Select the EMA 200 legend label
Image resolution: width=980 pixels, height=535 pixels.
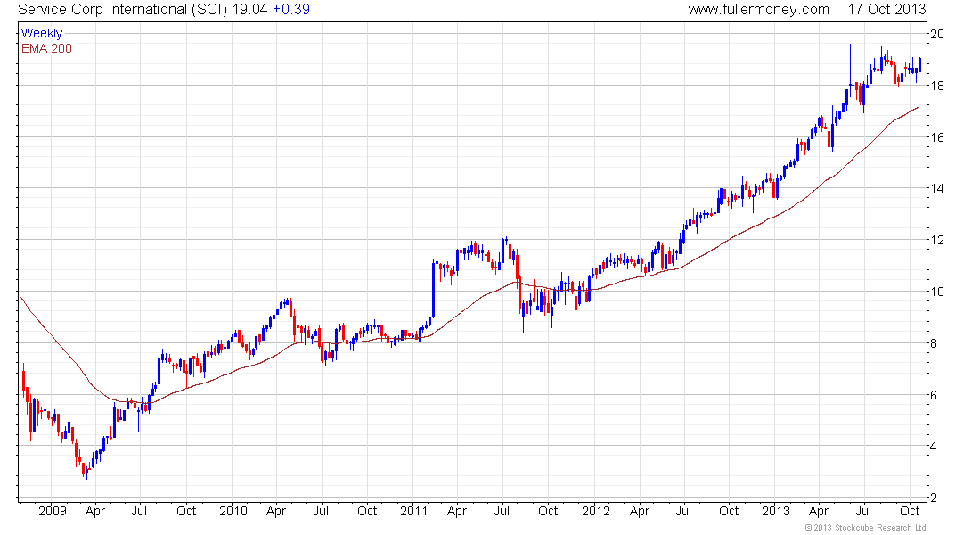coord(46,49)
